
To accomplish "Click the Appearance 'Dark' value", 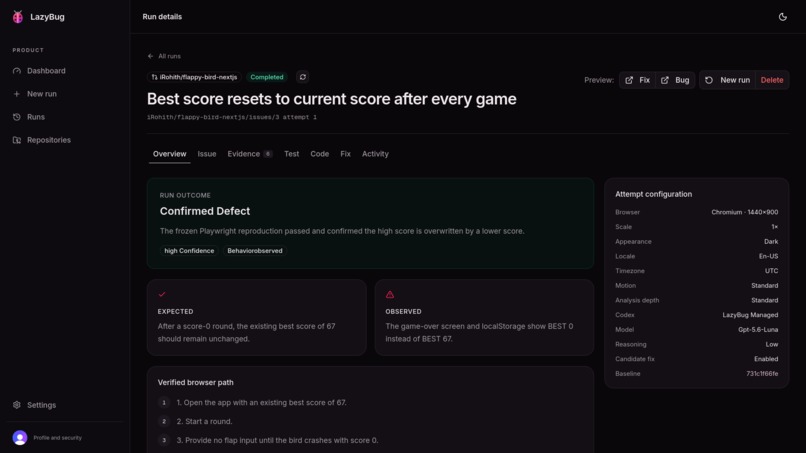I will coord(771,242).
